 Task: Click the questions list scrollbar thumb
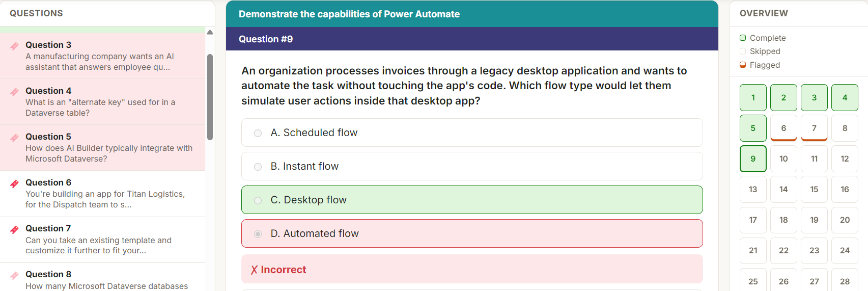tap(210, 97)
